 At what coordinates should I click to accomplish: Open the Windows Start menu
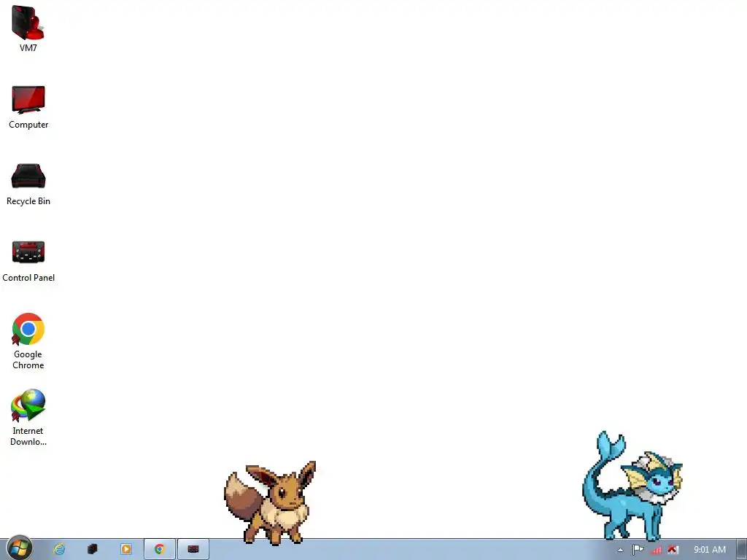[19, 548]
